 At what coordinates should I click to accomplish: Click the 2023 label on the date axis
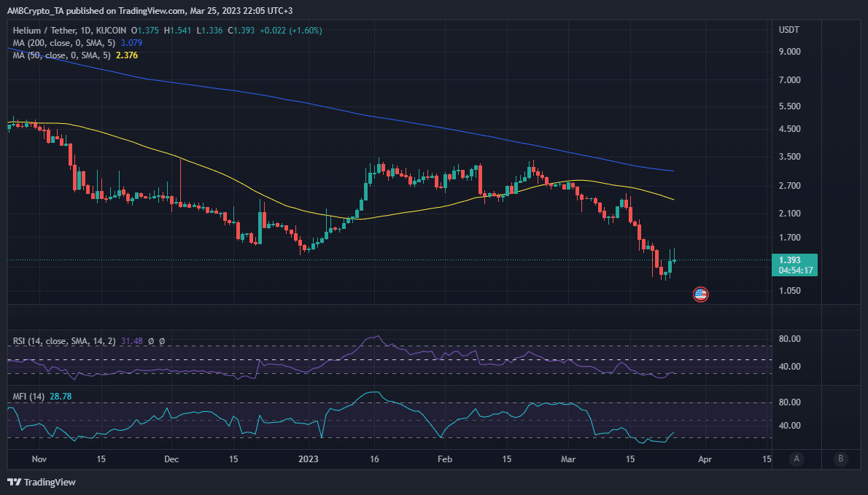tap(308, 459)
